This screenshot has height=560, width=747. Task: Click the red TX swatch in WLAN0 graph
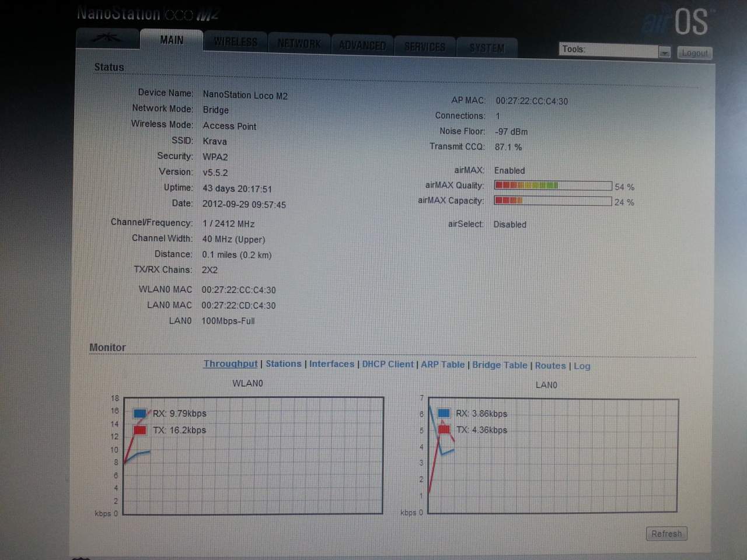click(140, 430)
